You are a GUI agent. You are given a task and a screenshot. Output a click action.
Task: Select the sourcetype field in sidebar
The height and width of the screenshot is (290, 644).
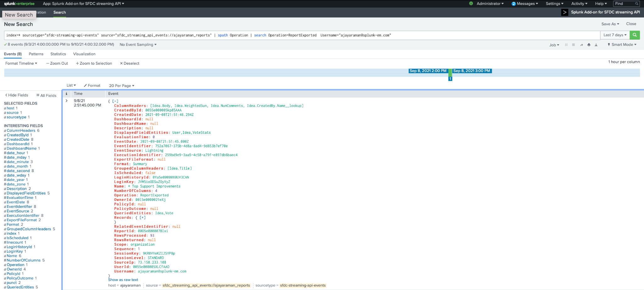[16, 117]
